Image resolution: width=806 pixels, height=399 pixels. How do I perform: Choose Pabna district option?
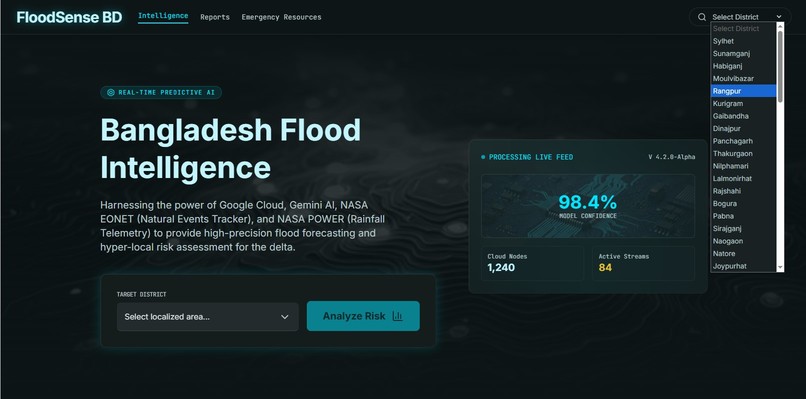[x=743, y=216]
